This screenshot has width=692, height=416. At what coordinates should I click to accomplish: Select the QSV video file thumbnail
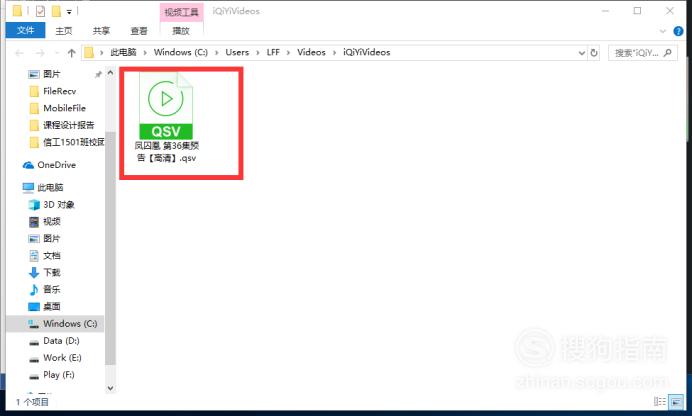point(166,106)
